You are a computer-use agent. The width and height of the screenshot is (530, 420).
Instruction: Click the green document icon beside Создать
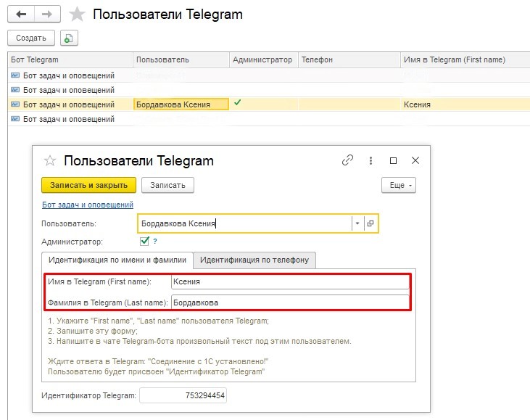(x=69, y=38)
